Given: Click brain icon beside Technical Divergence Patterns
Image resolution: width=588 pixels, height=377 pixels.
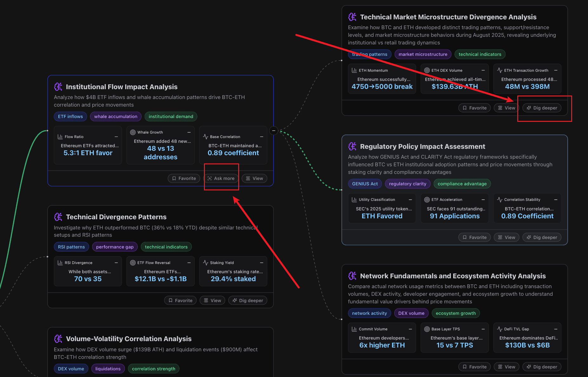Looking at the screenshot, I should pos(58,217).
